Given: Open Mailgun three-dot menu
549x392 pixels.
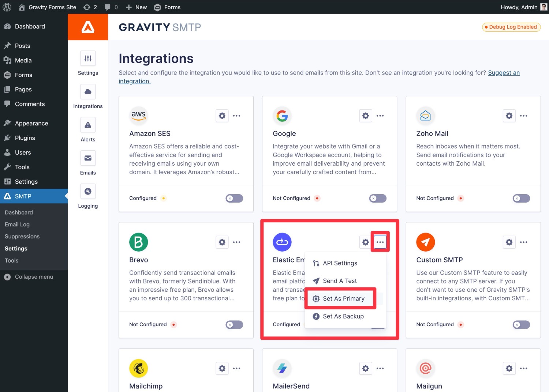Looking at the screenshot, I should pyautogui.click(x=524, y=368).
